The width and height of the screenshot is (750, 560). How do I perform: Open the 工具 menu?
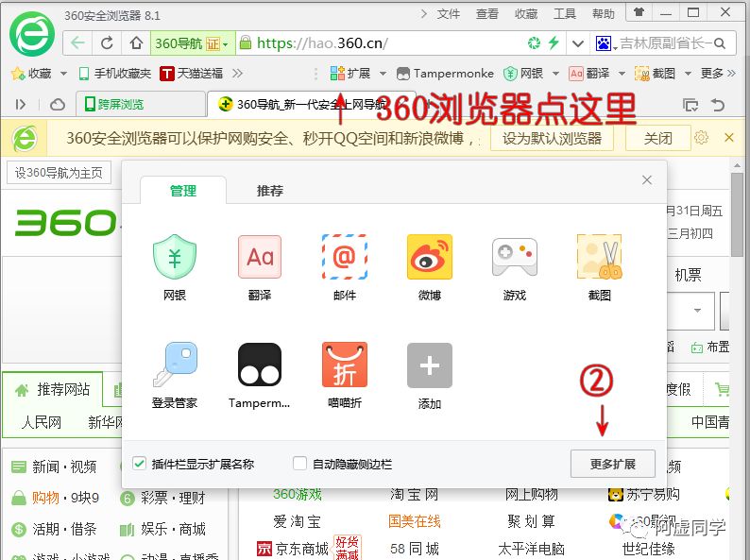coord(565,14)
